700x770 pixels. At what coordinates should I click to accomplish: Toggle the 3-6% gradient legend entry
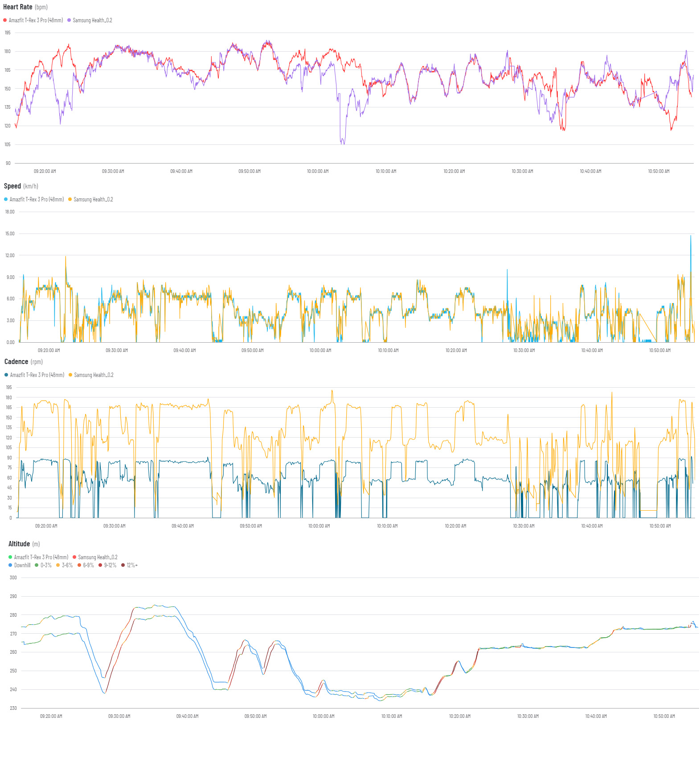pyautogui.click(x=65, y=565)
